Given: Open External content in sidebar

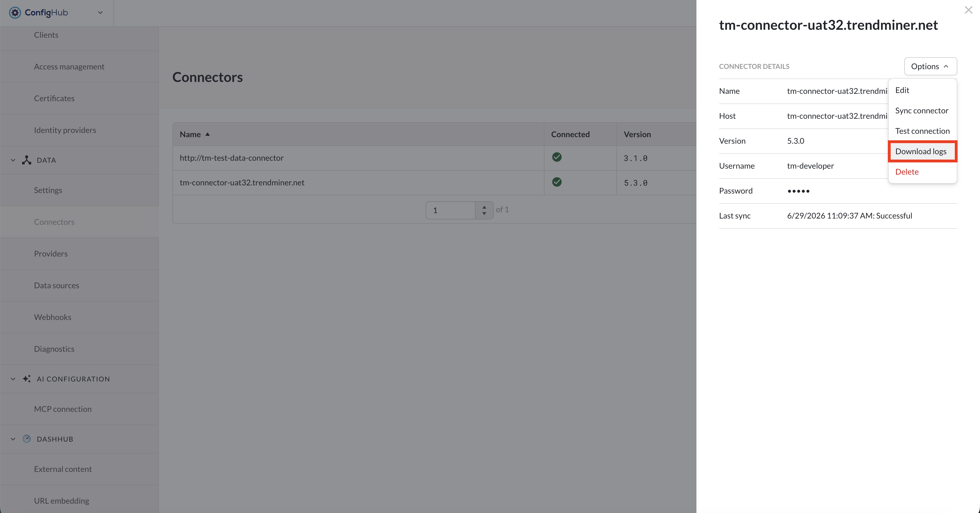Looking at the screenshot, I should tap(79, 469).
